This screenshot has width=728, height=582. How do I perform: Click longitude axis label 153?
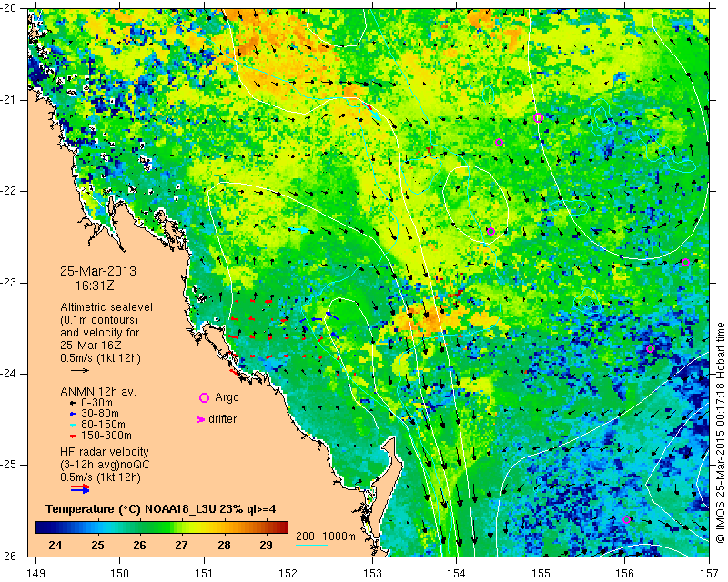[x=372, y=574]
